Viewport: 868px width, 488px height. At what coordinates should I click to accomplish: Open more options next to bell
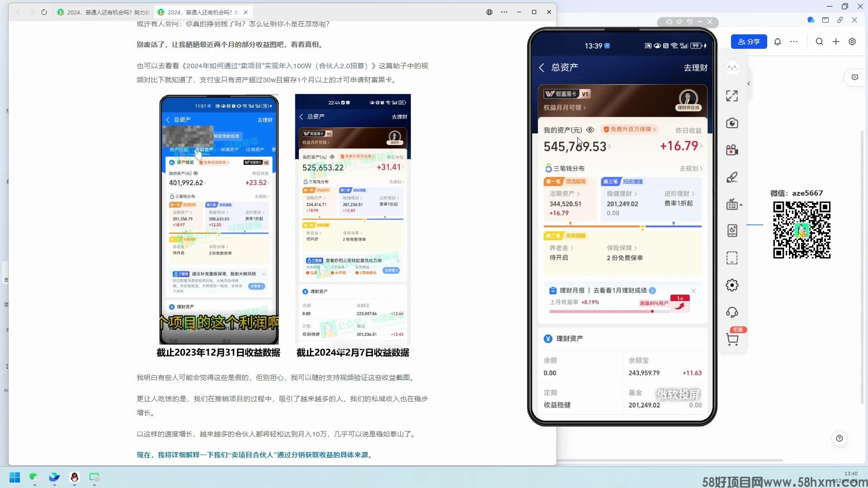pos(794,42)
